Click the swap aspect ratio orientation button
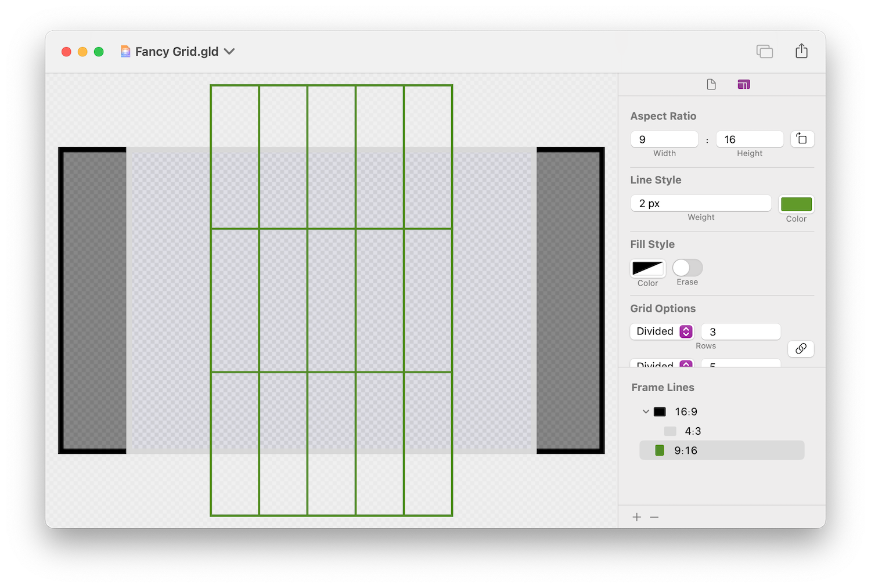 (802, 139)
